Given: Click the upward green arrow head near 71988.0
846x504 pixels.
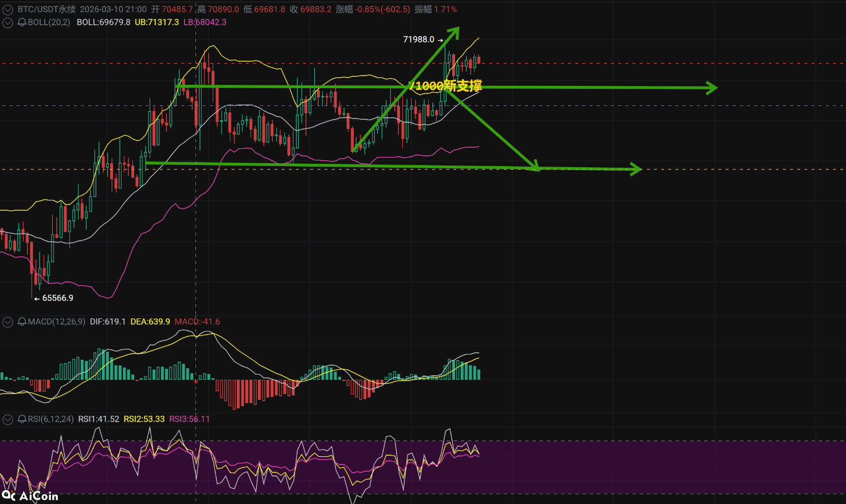Looking at the screenshot, I should click(x=455, y=31).
